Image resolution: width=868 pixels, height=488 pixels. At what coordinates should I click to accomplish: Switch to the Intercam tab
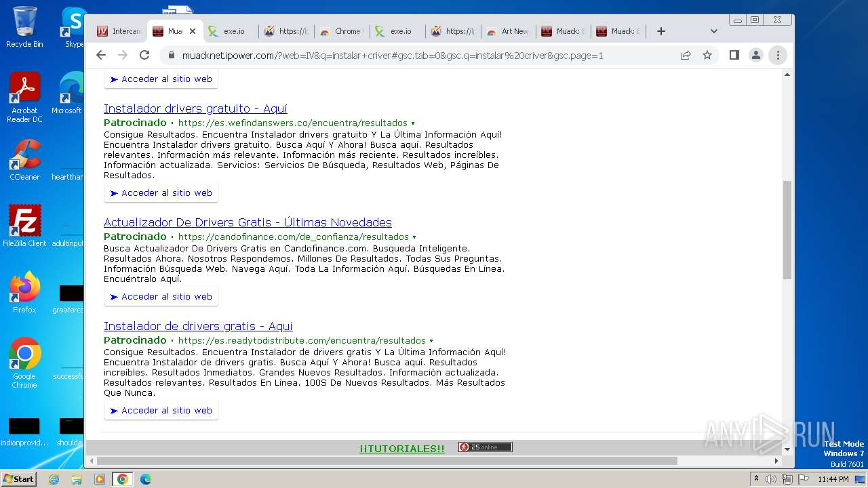[119, 31]
